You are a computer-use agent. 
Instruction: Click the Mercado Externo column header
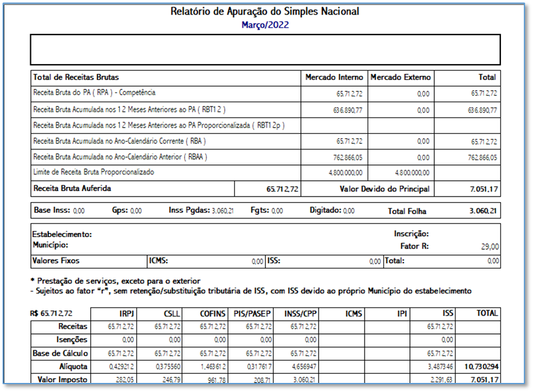click(400, 77)
